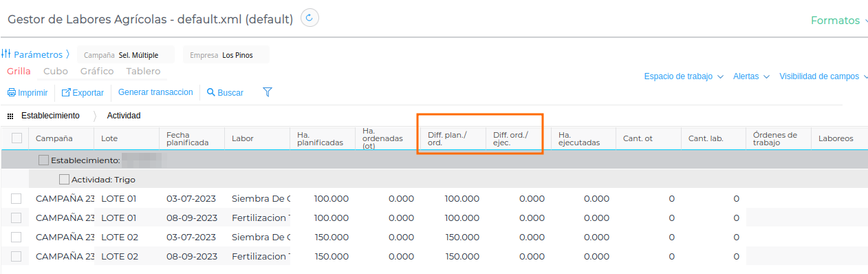Open the Formatos dropdown

point(839,21)
